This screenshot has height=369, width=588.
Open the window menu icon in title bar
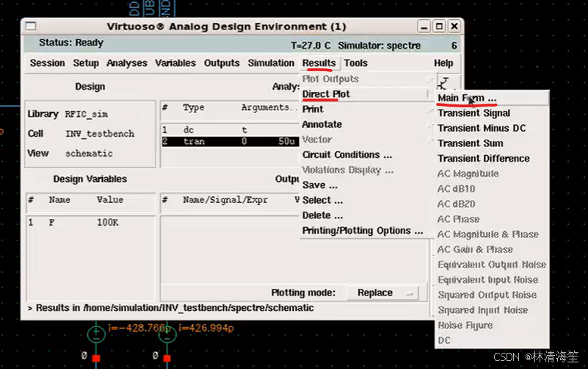point(30,26)
